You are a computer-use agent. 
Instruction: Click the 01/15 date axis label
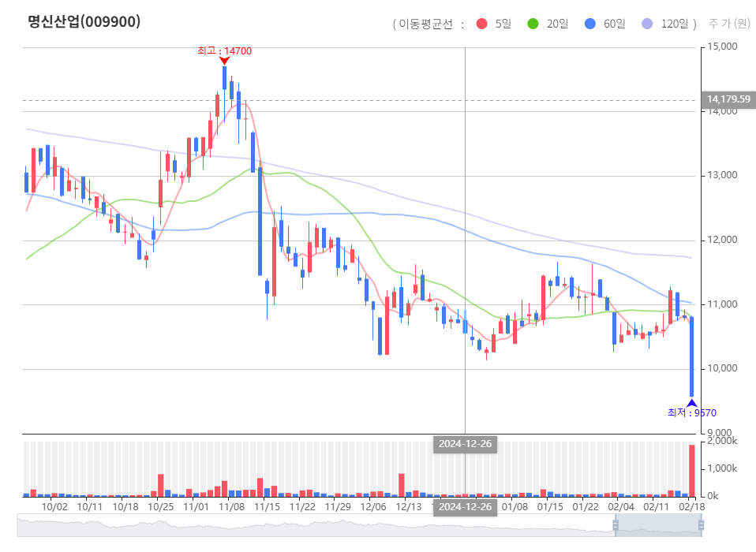click(x=550, y=507)
